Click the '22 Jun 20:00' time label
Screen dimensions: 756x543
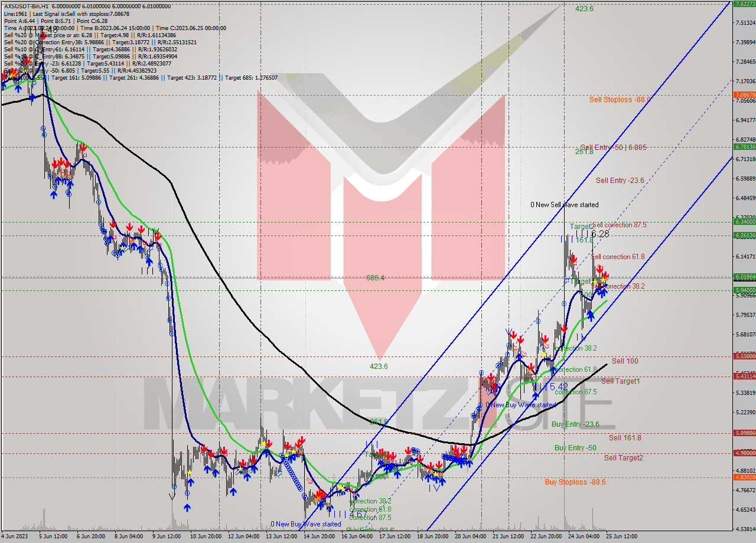[x=546, y=537]
